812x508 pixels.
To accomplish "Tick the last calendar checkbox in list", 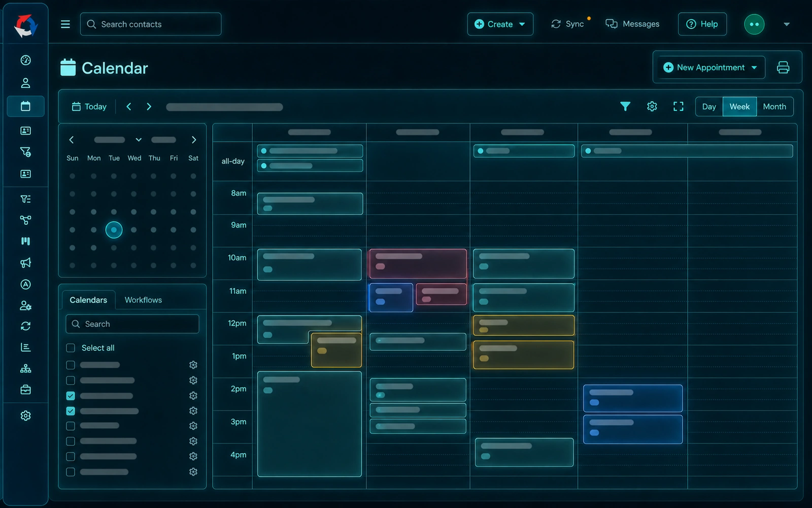I will click(x=71, y=472).
